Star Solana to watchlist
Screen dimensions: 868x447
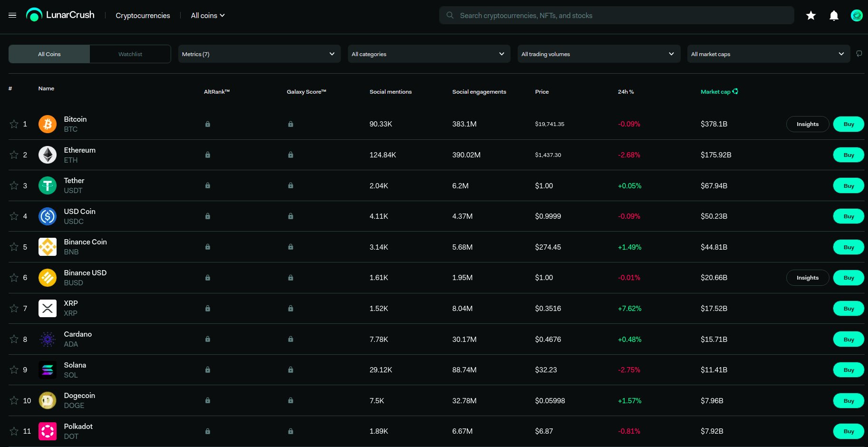pos(14,370)
